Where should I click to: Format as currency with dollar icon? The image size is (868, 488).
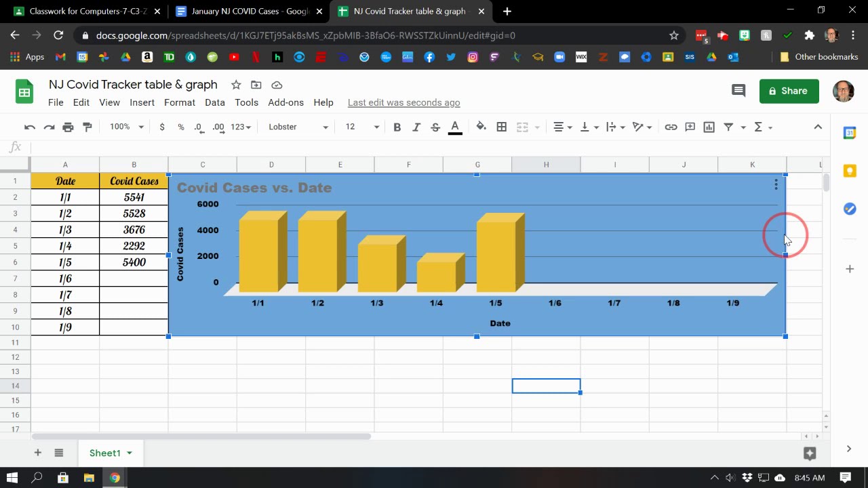tap(162, 127)
